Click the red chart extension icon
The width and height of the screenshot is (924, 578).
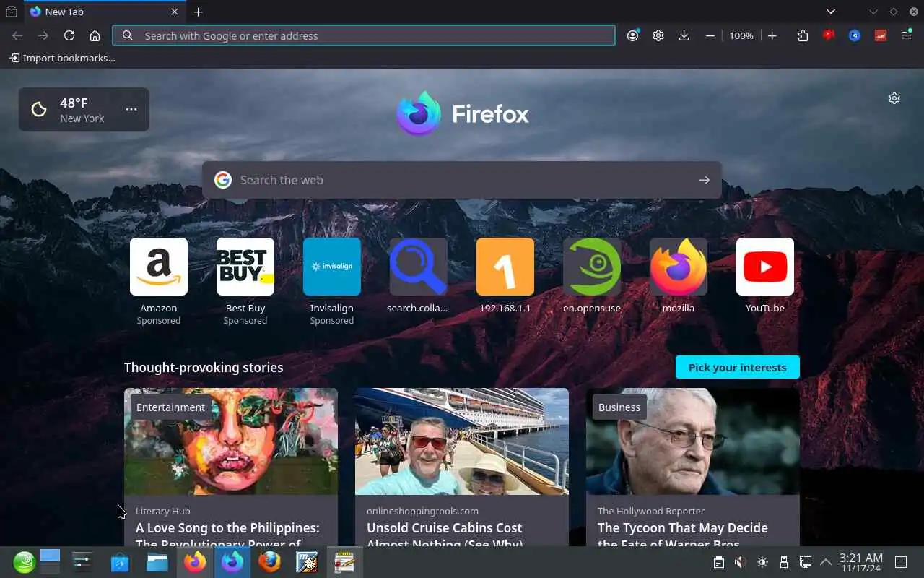click(881, 35)
